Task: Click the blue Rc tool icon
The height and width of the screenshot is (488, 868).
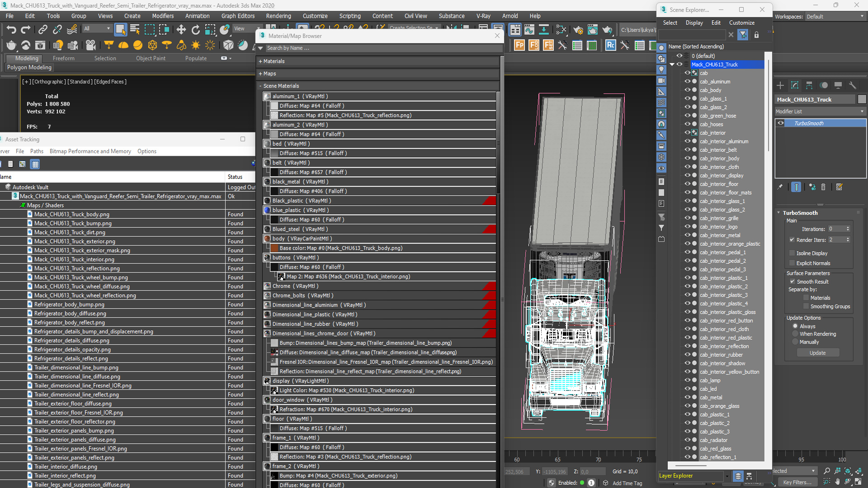Action: click(610, 45)
